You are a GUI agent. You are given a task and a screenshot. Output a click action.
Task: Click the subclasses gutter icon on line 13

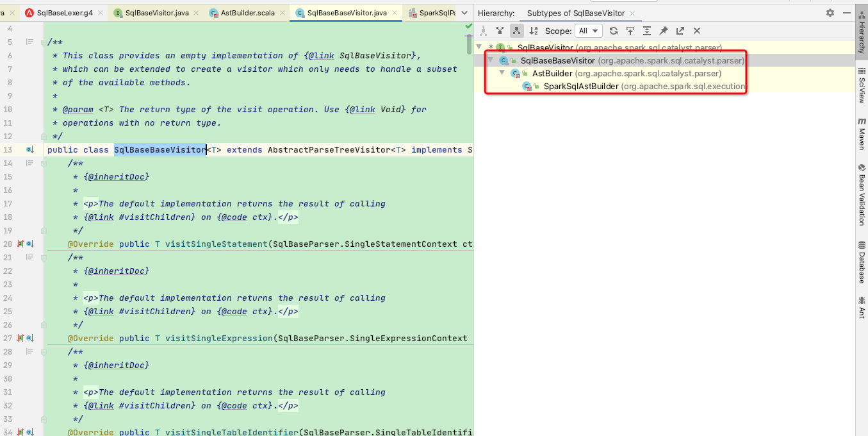[29, 149]
